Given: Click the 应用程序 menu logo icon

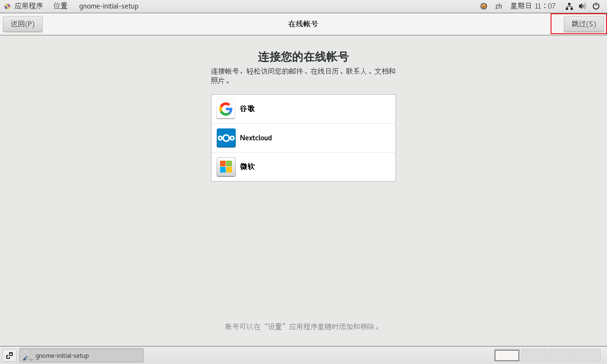Looking at the screenshot, I should point(7,6).
